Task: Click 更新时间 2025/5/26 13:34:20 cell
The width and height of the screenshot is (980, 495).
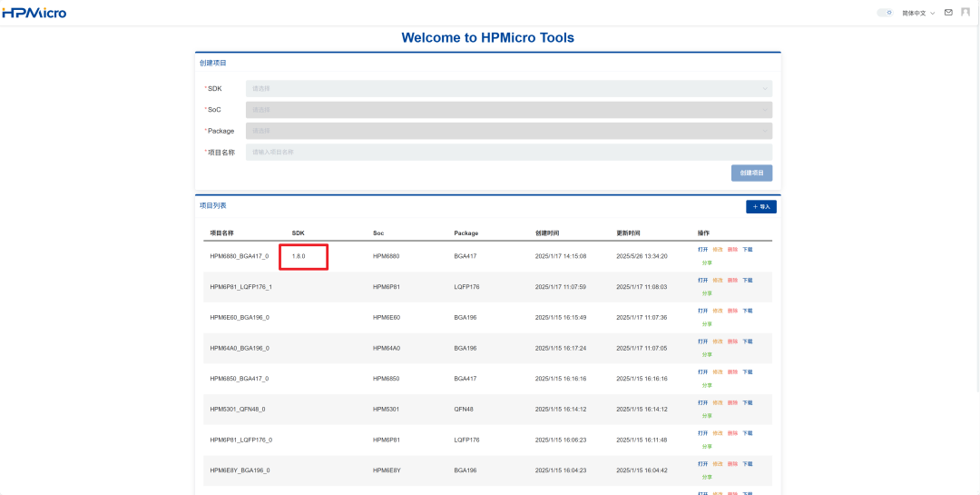Action: tap(642, 256)
